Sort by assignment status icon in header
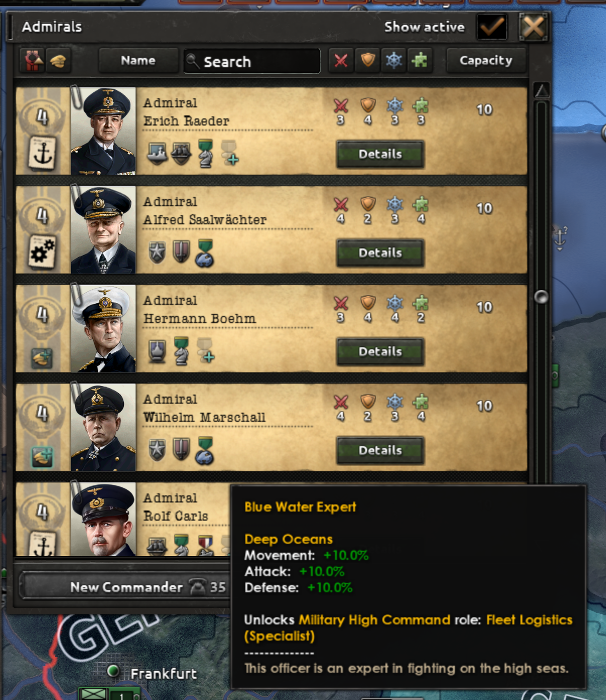 pos(32,61)
